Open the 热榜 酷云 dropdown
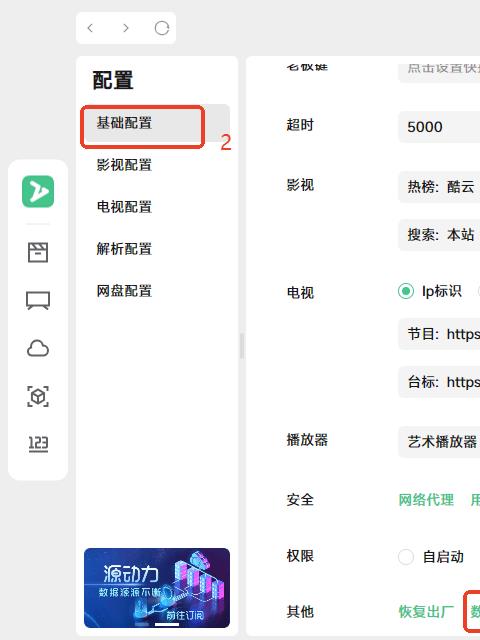This screenshot has height=640, width=480. pos(439,187)
